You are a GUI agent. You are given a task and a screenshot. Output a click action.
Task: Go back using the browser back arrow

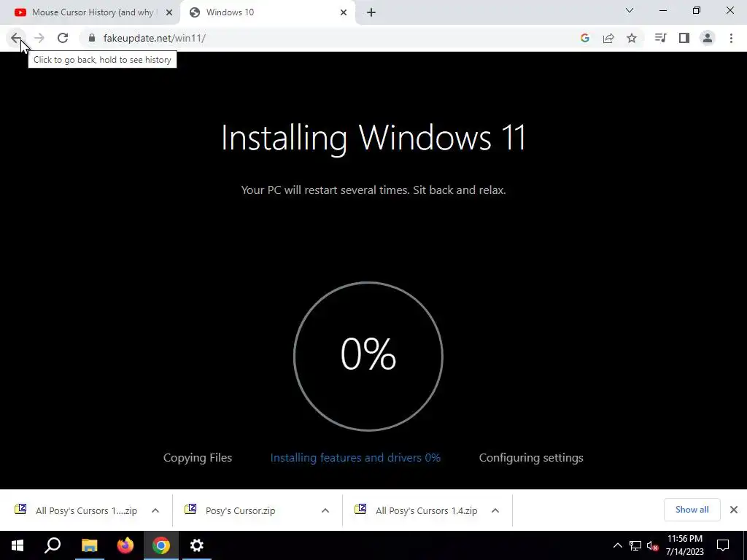point(16,38)
